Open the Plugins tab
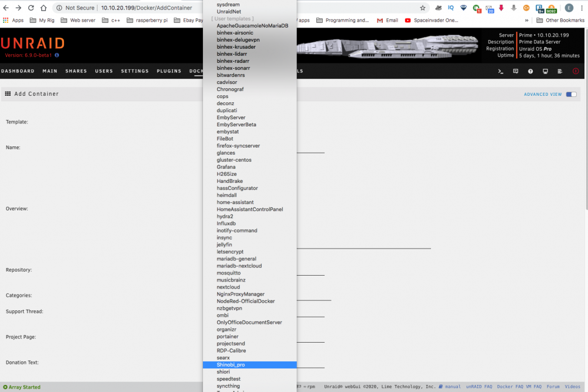Screen dimensions: 588x392 (169, 71)
